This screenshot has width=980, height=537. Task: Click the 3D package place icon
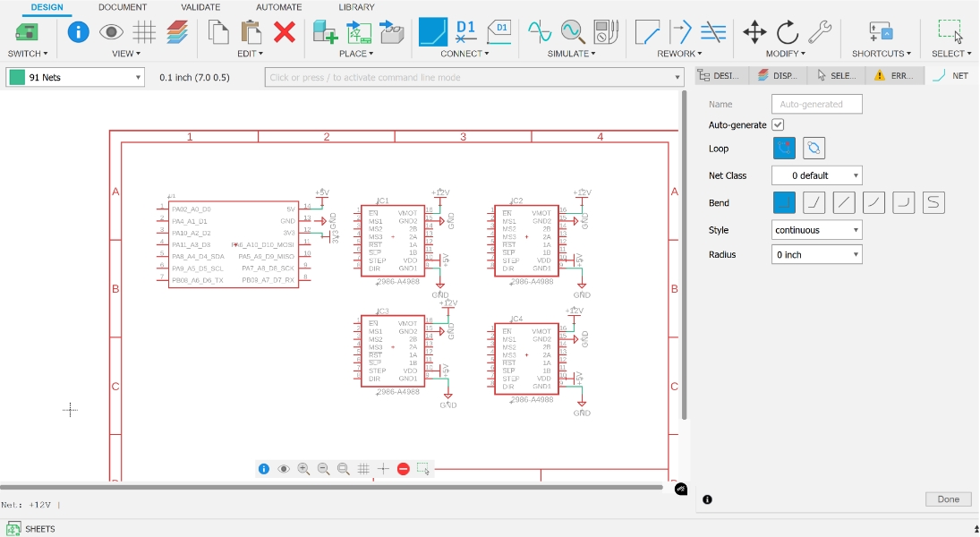click(392, 32)
